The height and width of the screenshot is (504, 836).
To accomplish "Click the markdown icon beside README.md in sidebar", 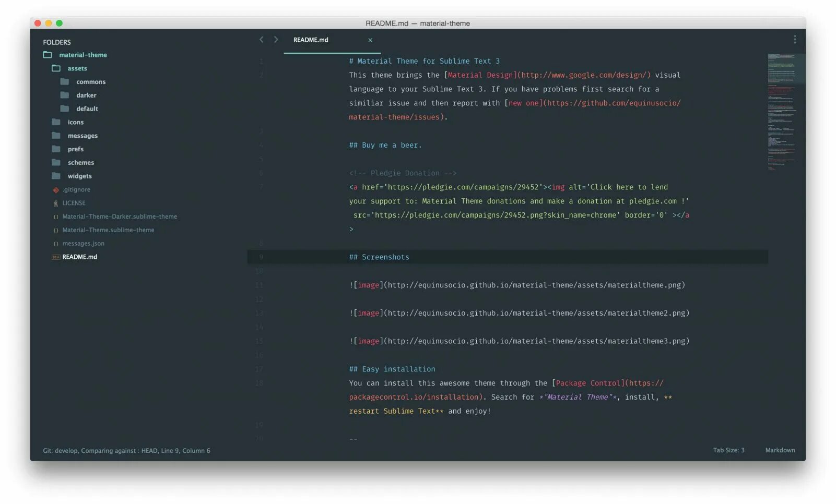I will click(x=56, y=257).
